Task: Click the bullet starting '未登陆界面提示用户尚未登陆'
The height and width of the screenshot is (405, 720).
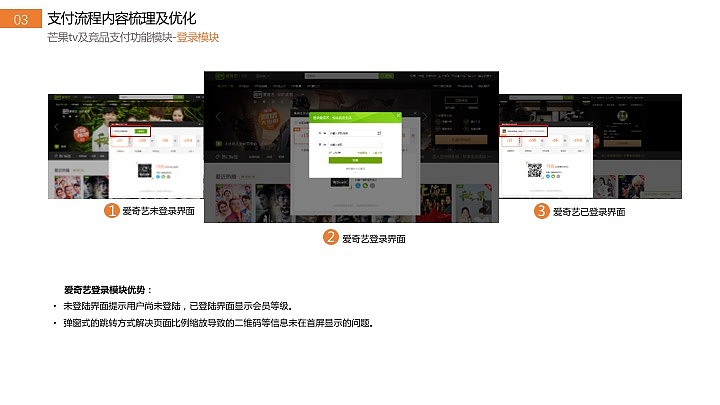Action: pos(178,306)
